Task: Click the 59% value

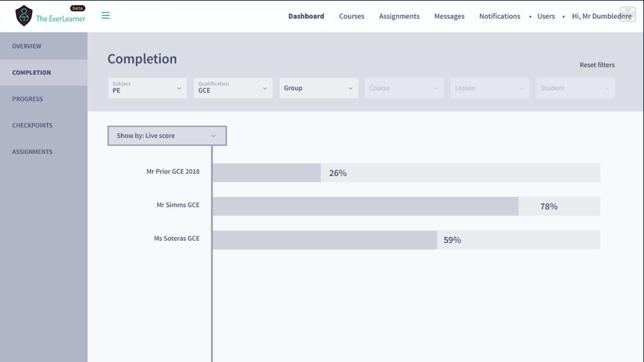Action: pyautogui.click(x=452, y=240)
